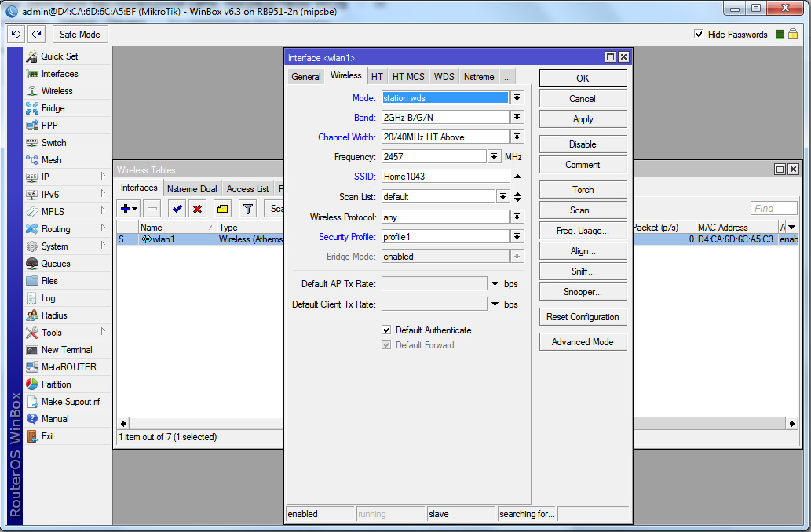Open the Security Profile dropdown
The image size is (811, 532).
pyautogui.click(x=517, y=236)
